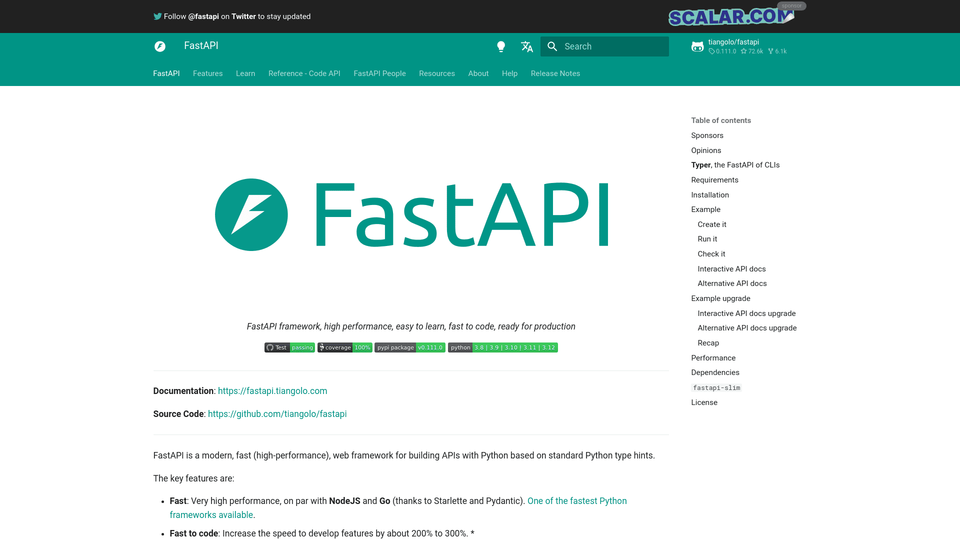Open the github.com/tiangolo/fastapi source link
The height and width of the screenshot is (540, 960).
(277, 414)
